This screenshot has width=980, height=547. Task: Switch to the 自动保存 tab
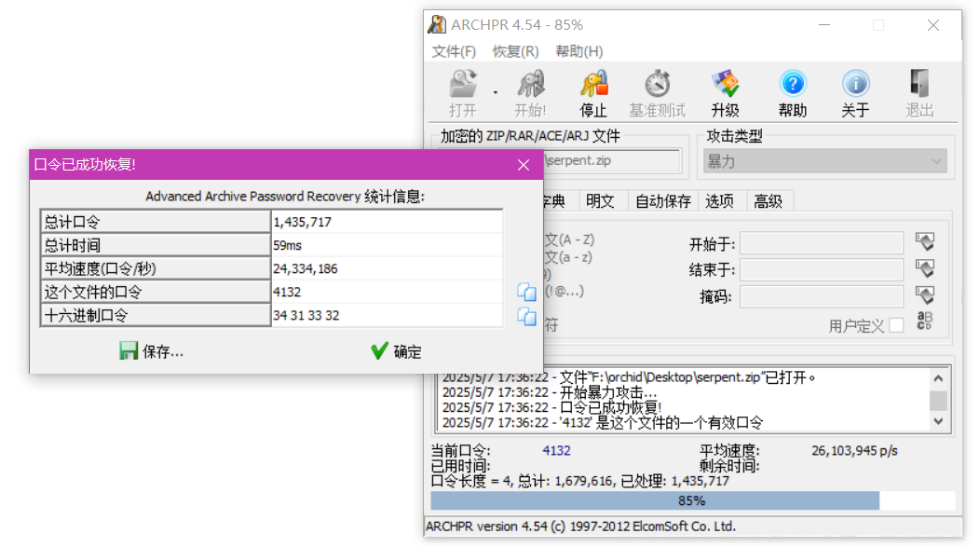click(x=663, y=201)
